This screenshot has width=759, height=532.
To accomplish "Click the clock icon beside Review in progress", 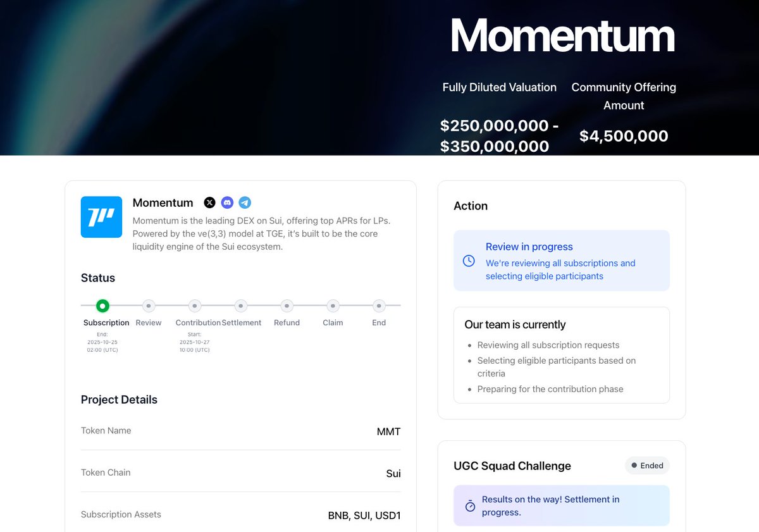I will pyautogui.click(x=469, y=261).
